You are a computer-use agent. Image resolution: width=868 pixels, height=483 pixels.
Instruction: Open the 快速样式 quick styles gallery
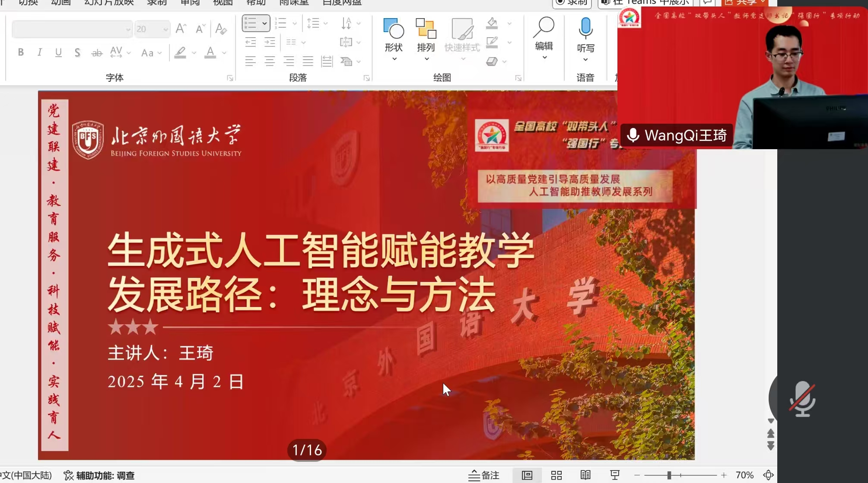[462, 39]
